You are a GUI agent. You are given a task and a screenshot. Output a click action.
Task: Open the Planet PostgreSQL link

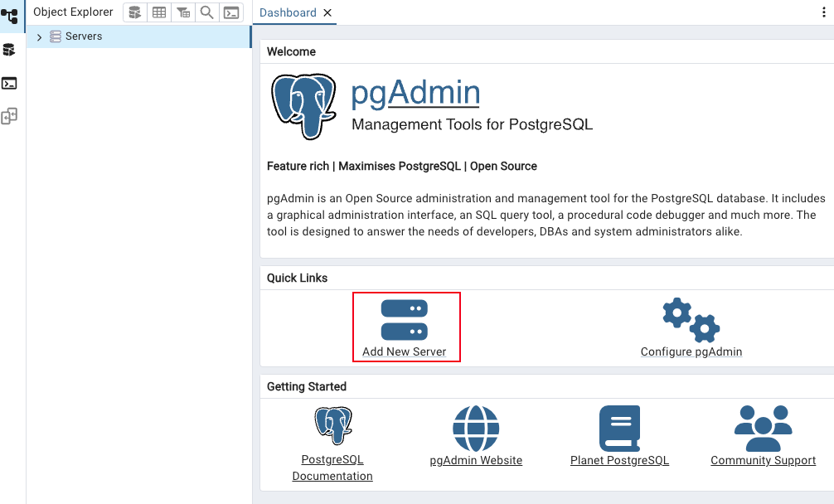(619, 460)
